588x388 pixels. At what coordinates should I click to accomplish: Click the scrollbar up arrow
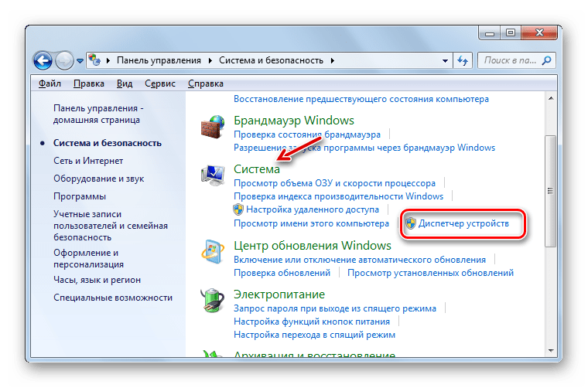click(x=551, y=98)
